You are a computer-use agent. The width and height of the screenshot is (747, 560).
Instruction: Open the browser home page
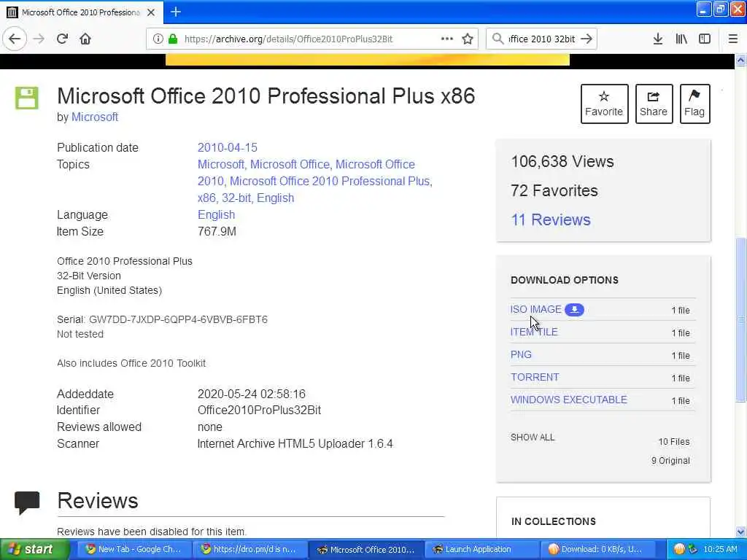click(85, 39)
